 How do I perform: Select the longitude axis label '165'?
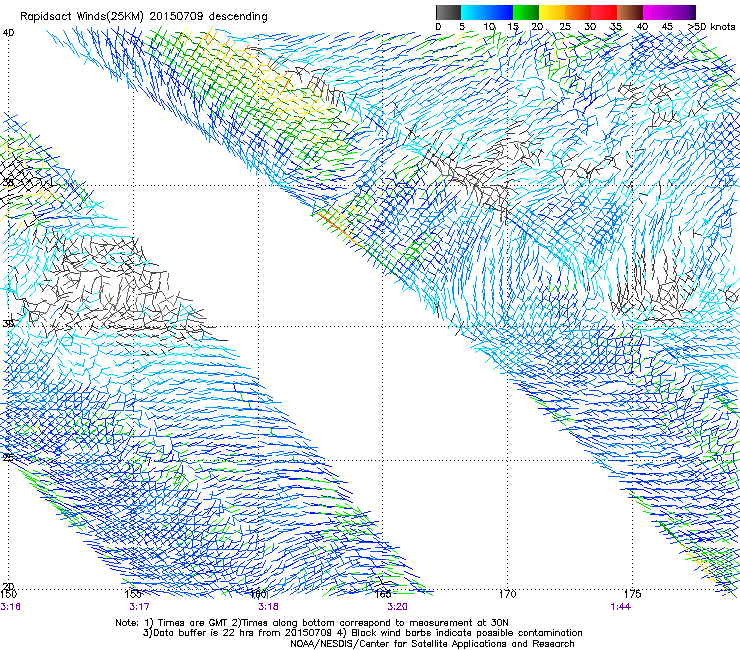point(383,594)
